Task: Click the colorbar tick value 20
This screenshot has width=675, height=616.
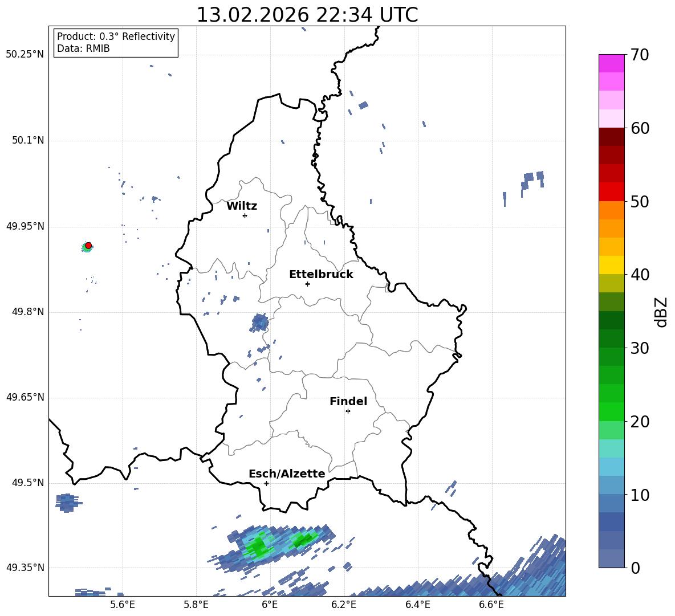Action: (640, 422)
